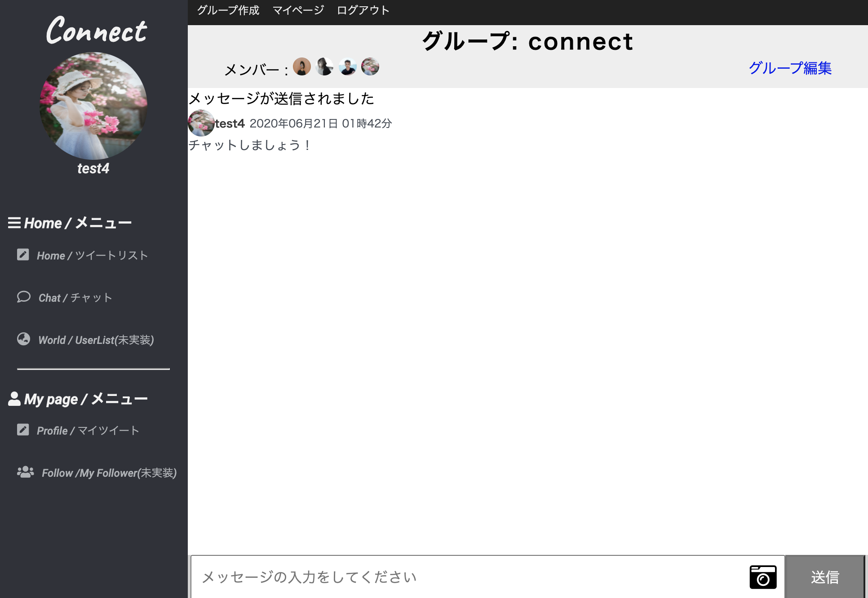Screen dimensions: 868x598
Task: Click the first member avatar in メンバー row
Action: [302, 66]
